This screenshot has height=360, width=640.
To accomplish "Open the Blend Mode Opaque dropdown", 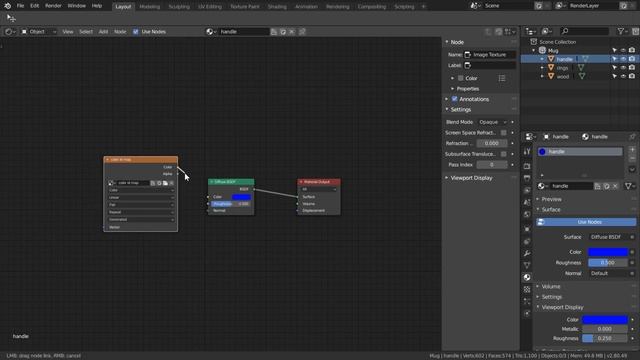I will (493, 122).
